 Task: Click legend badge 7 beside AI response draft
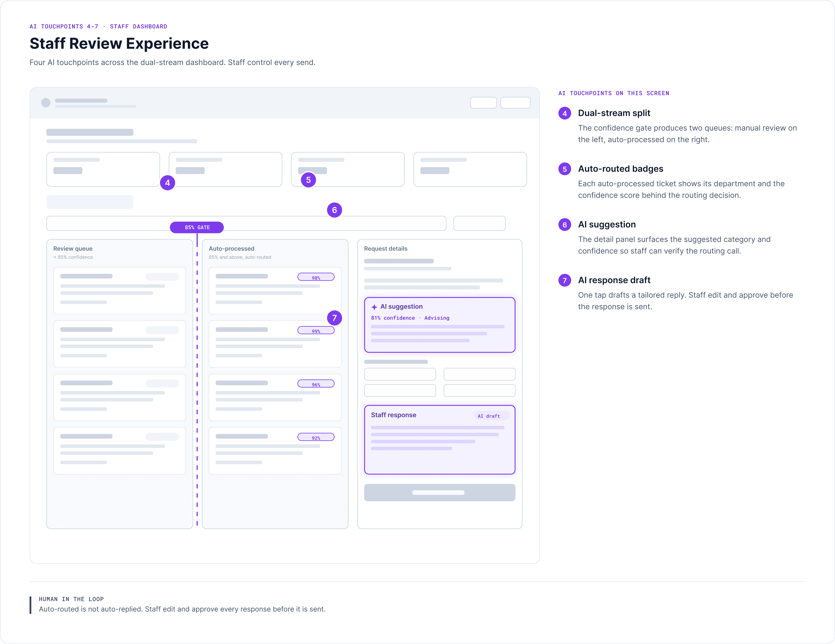click(x=565, y=280)
